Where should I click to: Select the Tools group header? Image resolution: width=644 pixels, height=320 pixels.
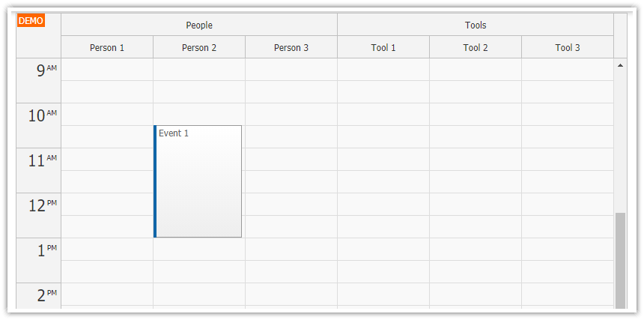click(x=476, y=25)
